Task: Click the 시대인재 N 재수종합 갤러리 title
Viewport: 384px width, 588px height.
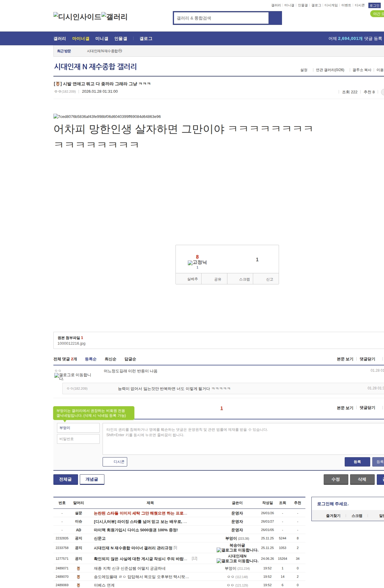Action: (x=95, y=67)
